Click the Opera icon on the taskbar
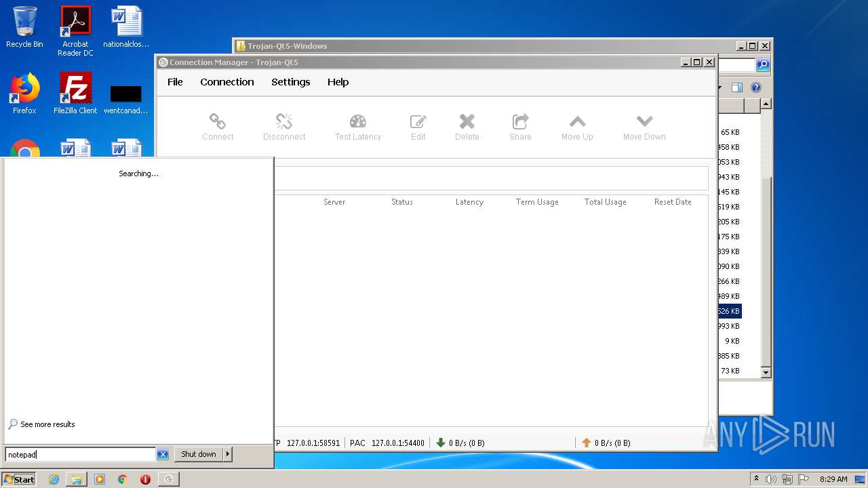Viewport: 868px width, 488px height. [145, 479]
